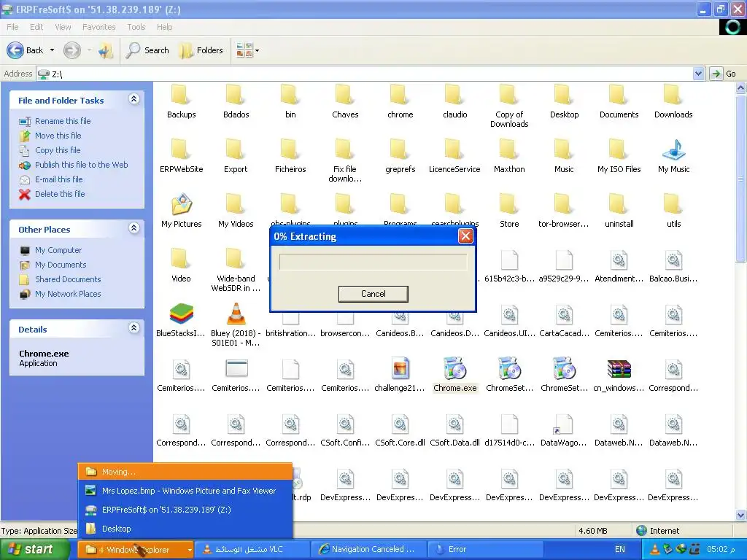Switch to ERPFreSoft$ window in group list

pyautogui.click(x=185, y=510)
